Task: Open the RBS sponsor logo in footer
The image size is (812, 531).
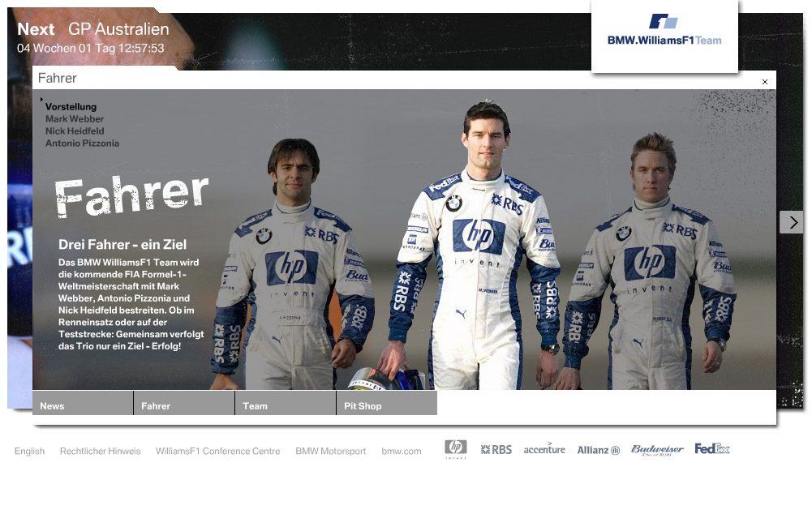Action: (496, 450)
